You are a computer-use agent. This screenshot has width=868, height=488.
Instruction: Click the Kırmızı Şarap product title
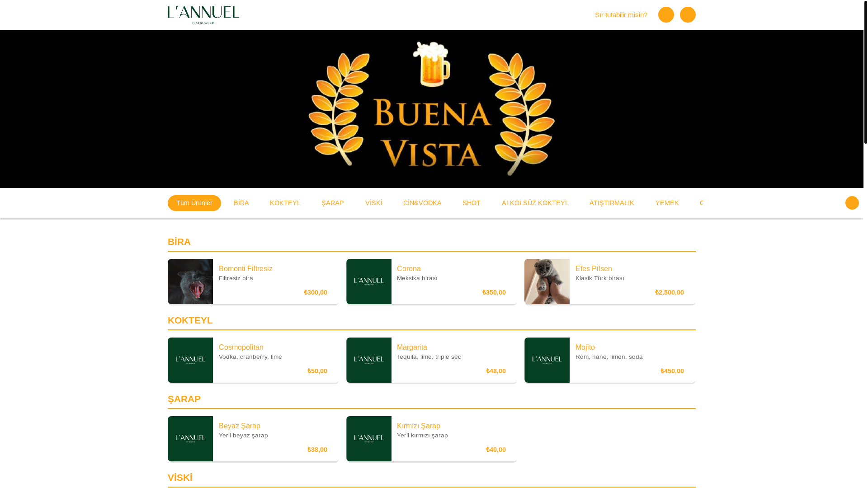419,426
